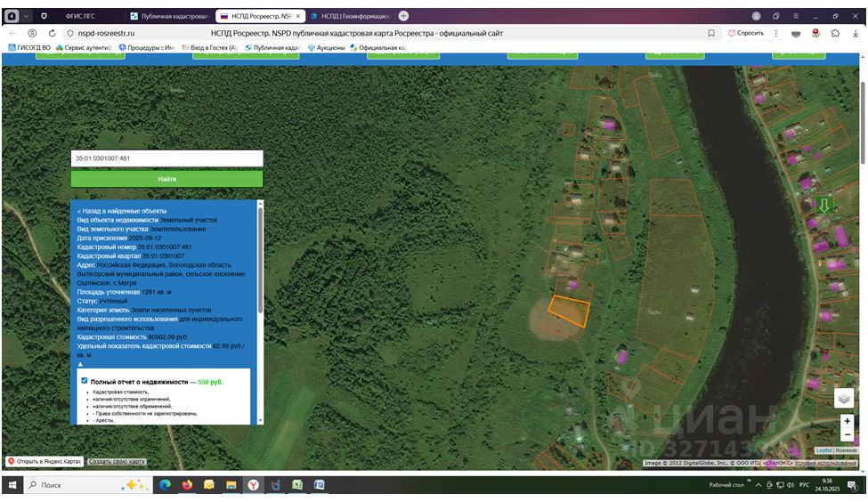Switch РУС keyboard language indicator
This screenshot has height=502, width=868.
[804, 485]
